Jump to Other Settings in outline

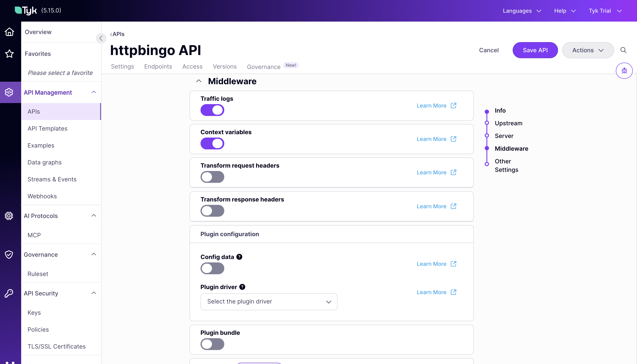(507, 165)
